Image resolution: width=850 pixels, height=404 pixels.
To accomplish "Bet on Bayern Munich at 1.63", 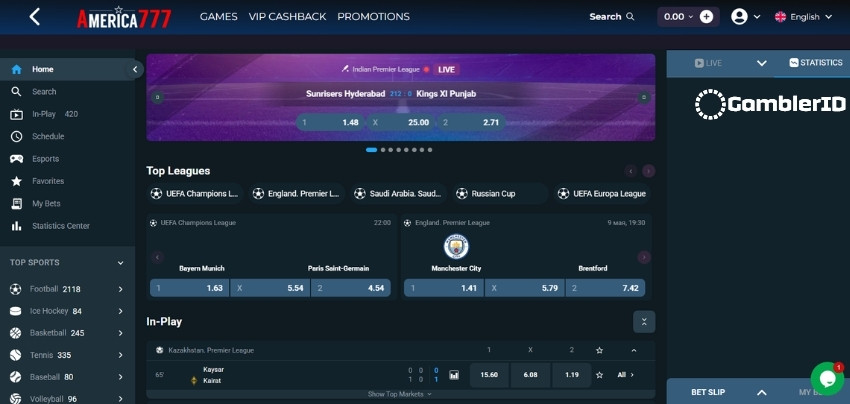I will [189, 288].
